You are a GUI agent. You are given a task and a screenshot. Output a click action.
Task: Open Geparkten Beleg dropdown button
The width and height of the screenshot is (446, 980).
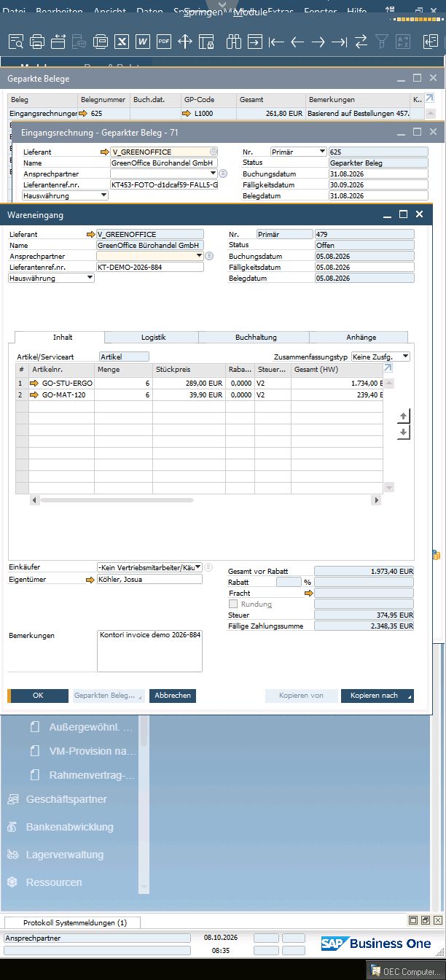coord(108,696)
